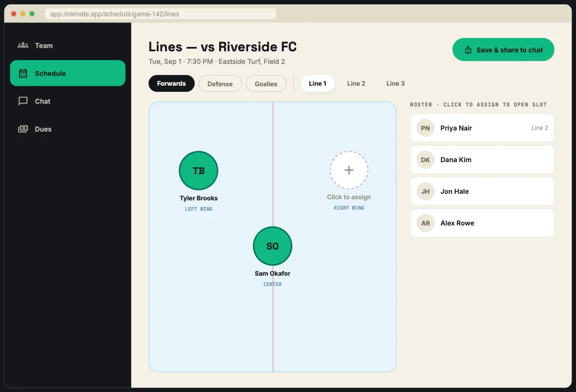The height and width of the screenshot is (392, 576).
Task: Click the roster header instruction text
Action: 478,105
